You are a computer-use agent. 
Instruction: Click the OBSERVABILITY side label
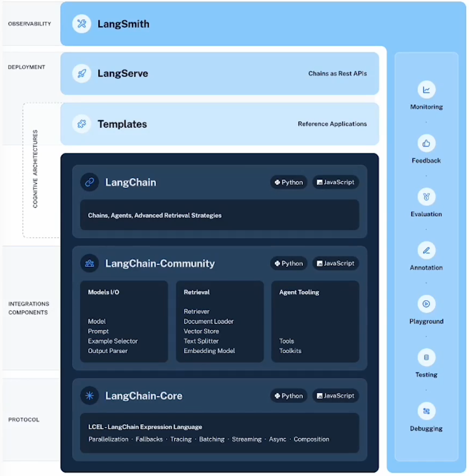[x=29, y=24]
